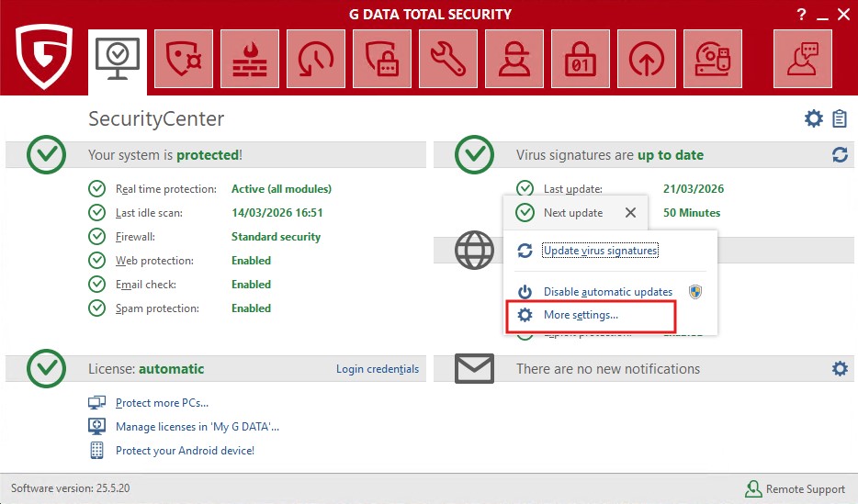Open the Tuner wrench tab
This screenshot has height=504, width=858.
448,59
